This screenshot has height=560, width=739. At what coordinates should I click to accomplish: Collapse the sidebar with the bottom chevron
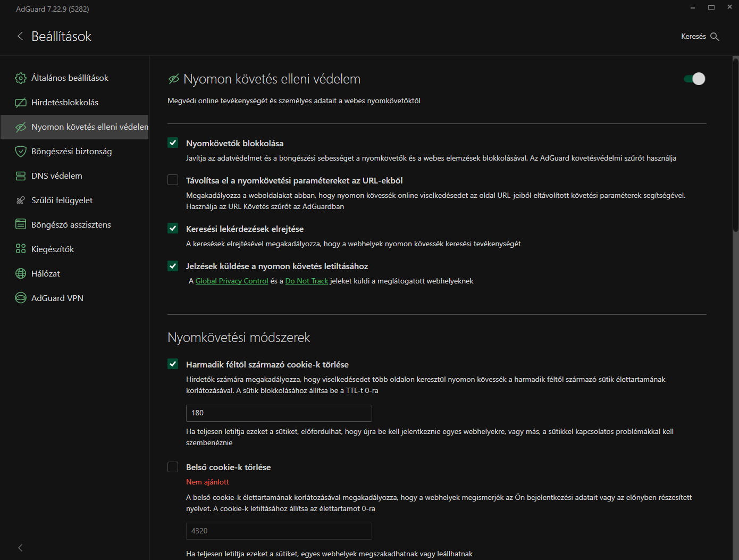[x=20, y=548]
